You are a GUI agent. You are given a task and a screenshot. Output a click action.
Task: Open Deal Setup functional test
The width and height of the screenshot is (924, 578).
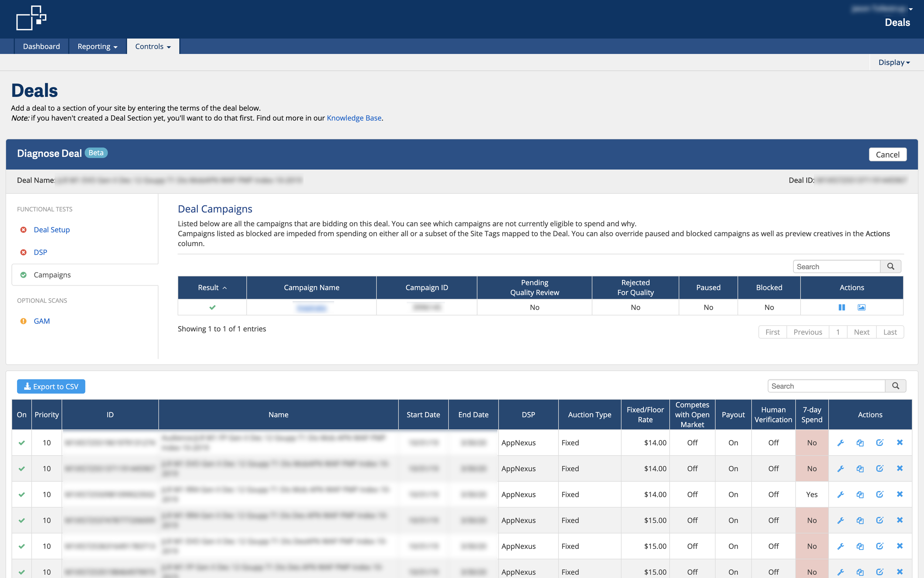click(x=52, y=230)
